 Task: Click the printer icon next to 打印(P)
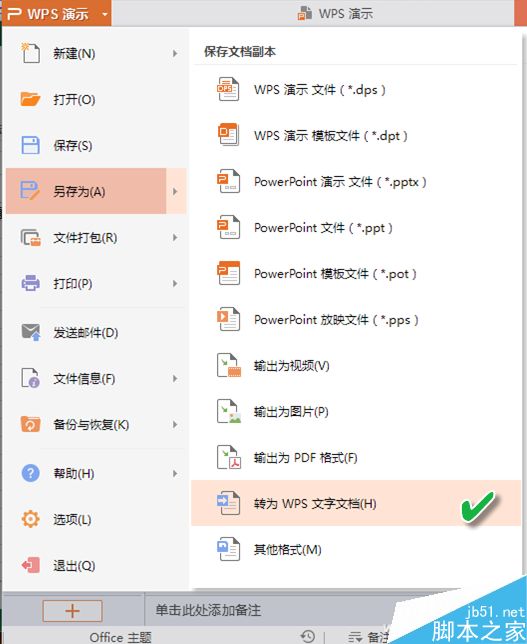point(30,283)
